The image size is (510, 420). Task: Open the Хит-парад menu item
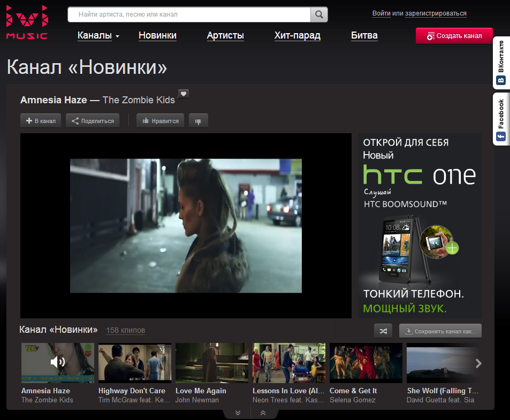point(297,36)
